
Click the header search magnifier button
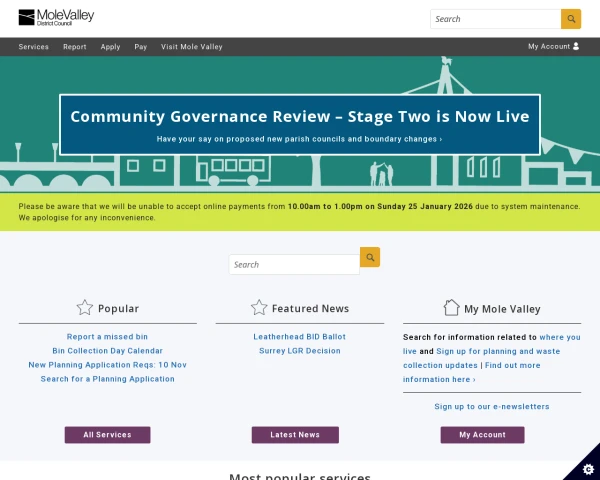(570, 19)
